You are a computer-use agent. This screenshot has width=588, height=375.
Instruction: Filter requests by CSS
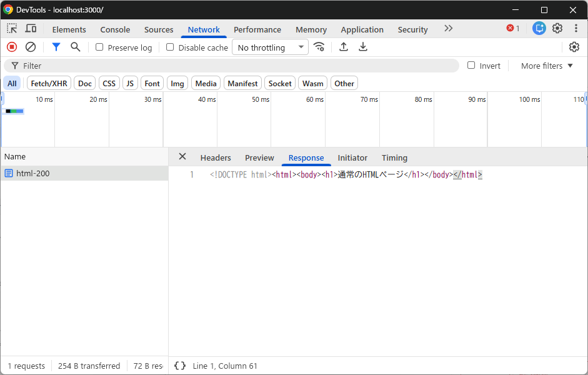(x=109, y=83)
